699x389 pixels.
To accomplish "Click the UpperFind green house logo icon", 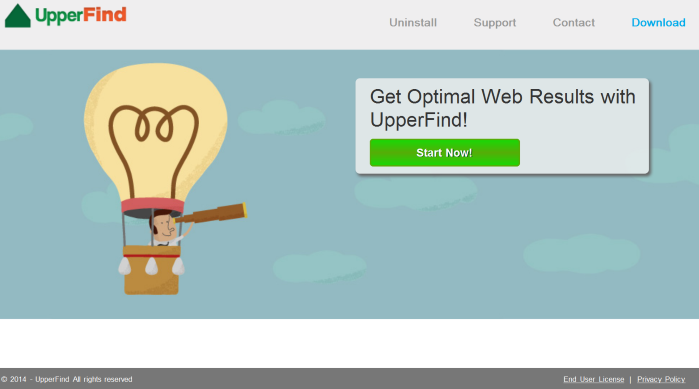I will pyautogui.click(x=18, y=16).
